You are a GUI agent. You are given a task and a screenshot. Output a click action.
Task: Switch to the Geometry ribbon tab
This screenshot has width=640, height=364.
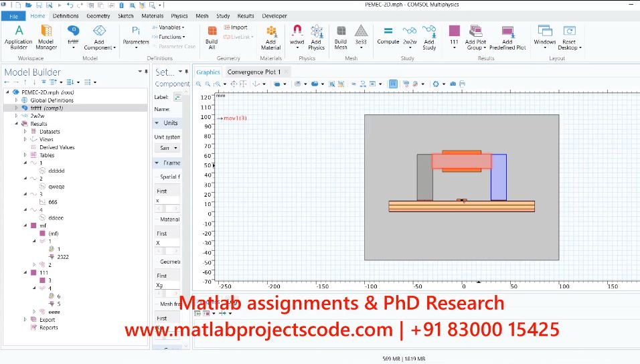pyautogui.click(x=98, y=16)
